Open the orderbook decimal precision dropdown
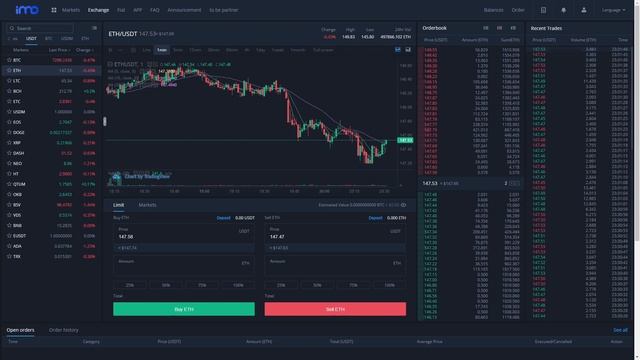Viewport: 640px width, 360px height. tap(512, 183)
